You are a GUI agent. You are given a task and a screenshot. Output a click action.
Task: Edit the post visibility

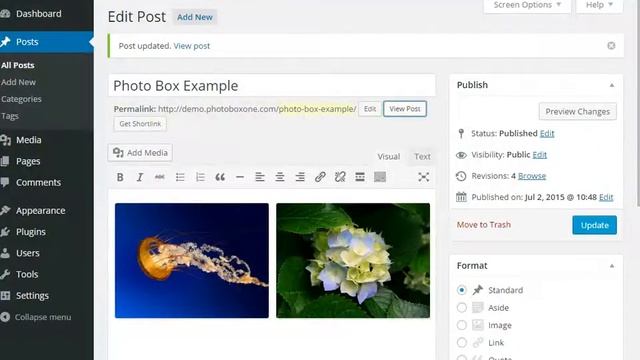540,155
